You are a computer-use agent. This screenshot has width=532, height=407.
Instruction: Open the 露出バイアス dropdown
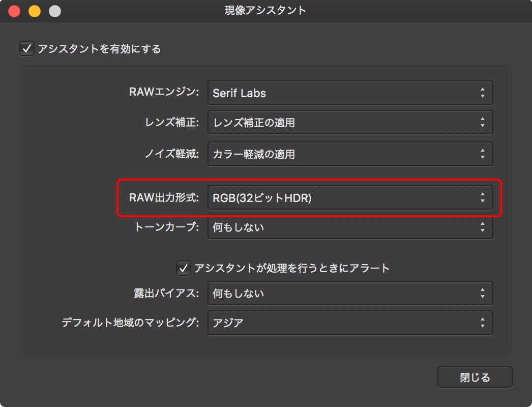coord(350,293)
